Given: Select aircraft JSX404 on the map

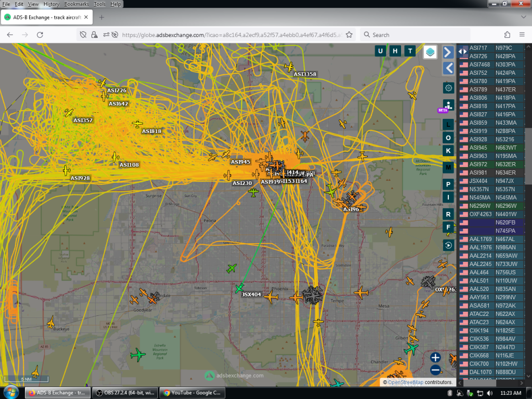Looking at the screenshot, I should 240,289.
